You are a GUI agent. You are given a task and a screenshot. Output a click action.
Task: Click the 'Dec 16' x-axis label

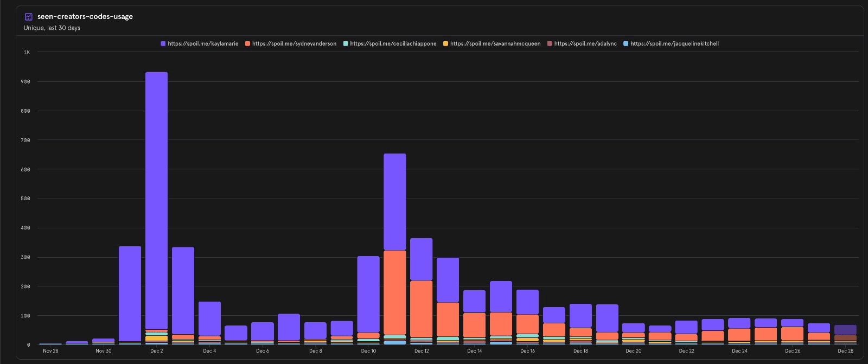pyautogui.click(x=527, y=351)
